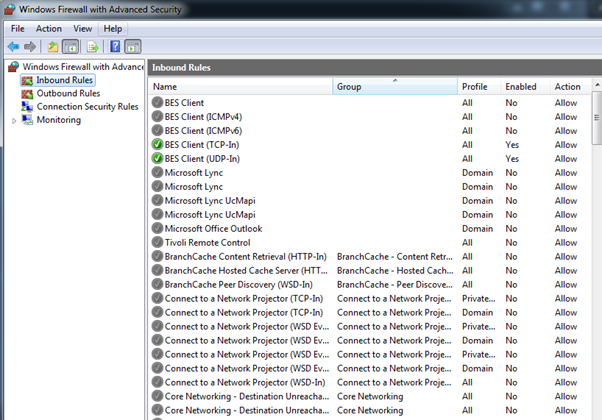Image resolution: width=602 pixels, height=420 pixels.
Task: Open Help via the question mark icon
Action: coord(115,46)
